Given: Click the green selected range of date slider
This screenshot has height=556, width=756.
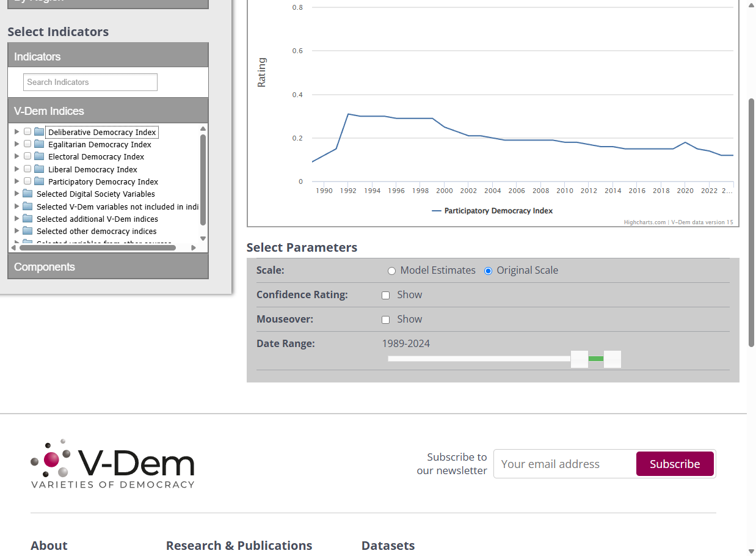Looking at the screenshot, I should [596, 359].
